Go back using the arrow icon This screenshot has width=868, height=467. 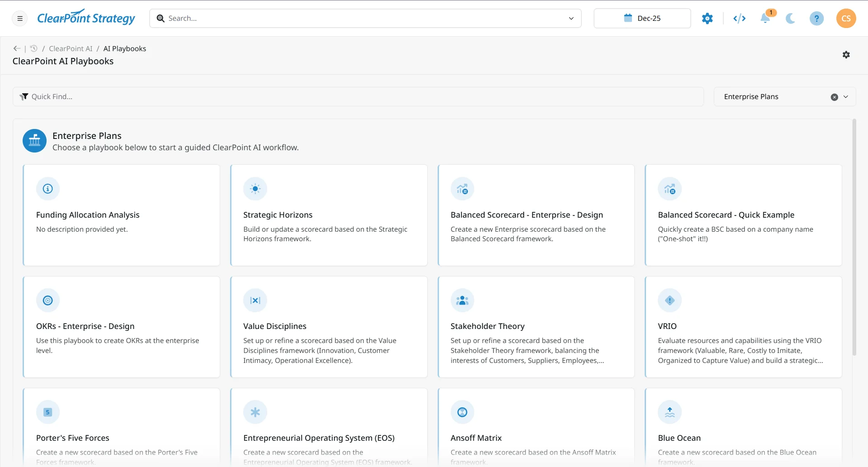pos(17,48)
